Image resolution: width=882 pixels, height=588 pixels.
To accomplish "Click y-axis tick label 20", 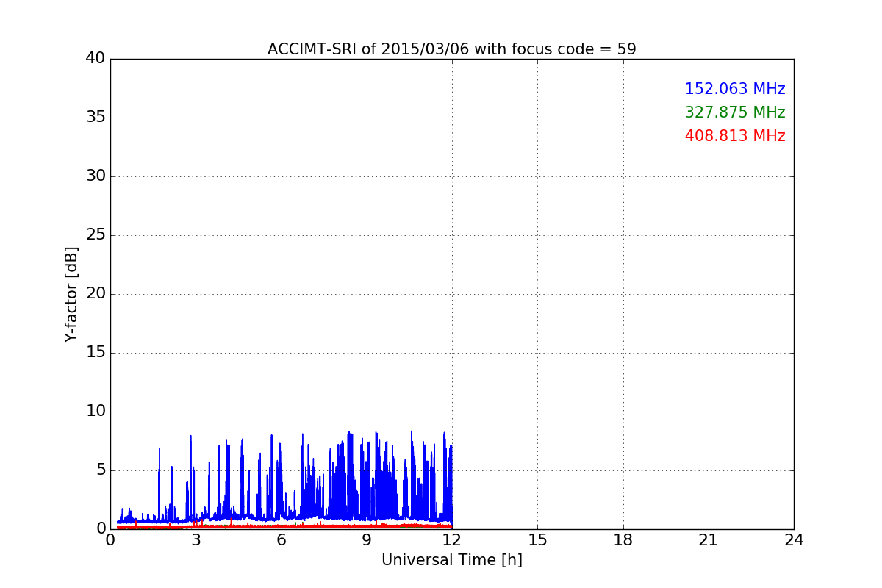I will coord(96,294).
